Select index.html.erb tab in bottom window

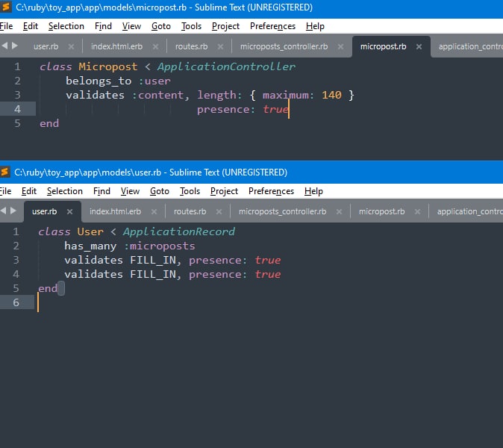click(115, 211)
